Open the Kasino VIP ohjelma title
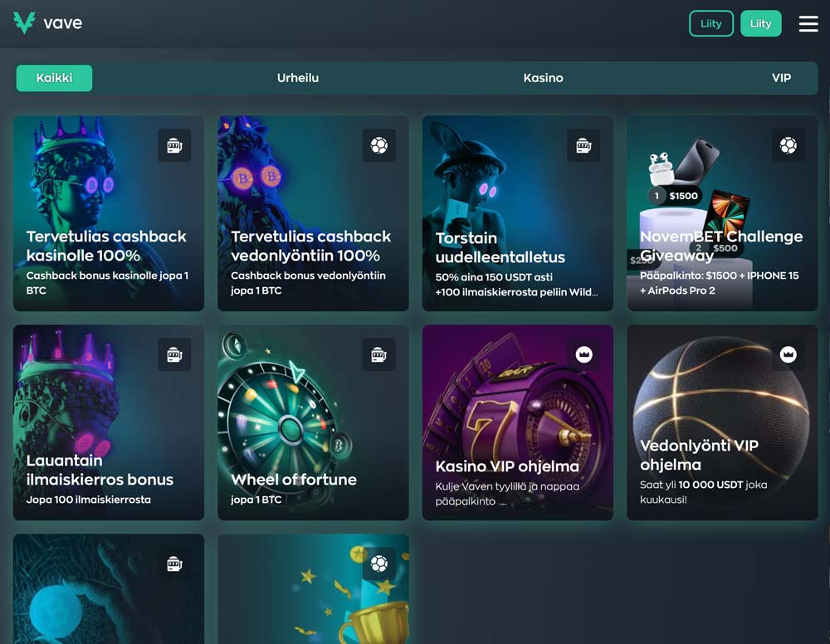The height and width of the screenshot is (644, 830). [507, 466]
